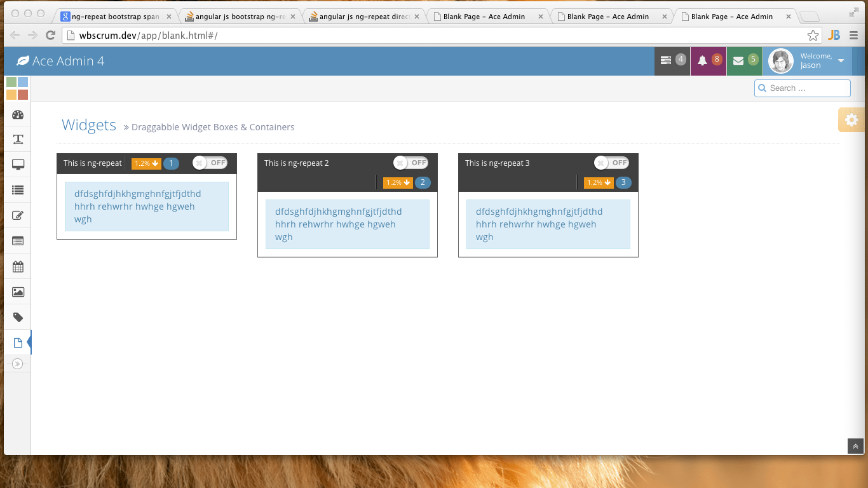
Task: Switch the first ng-repeat widget OFF toggle
Action: [210, 163]
